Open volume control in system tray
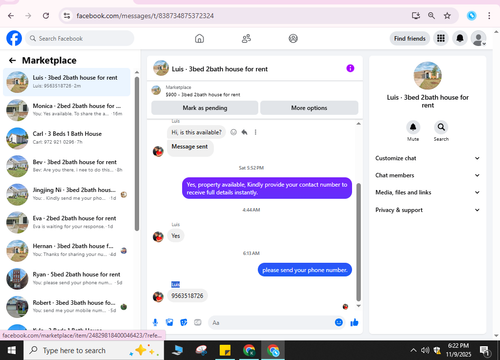This screenshot has width=500, height=360. 425,350
